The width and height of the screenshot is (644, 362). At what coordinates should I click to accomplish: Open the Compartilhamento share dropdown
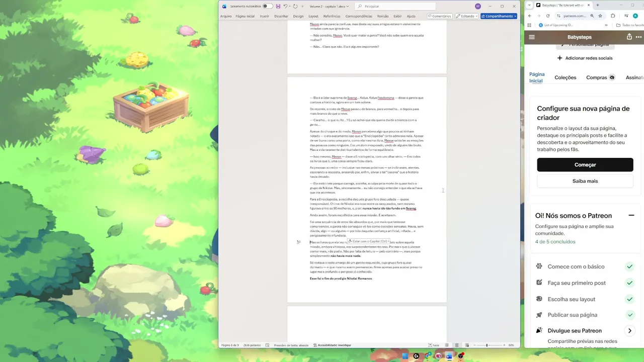(499, 16)
